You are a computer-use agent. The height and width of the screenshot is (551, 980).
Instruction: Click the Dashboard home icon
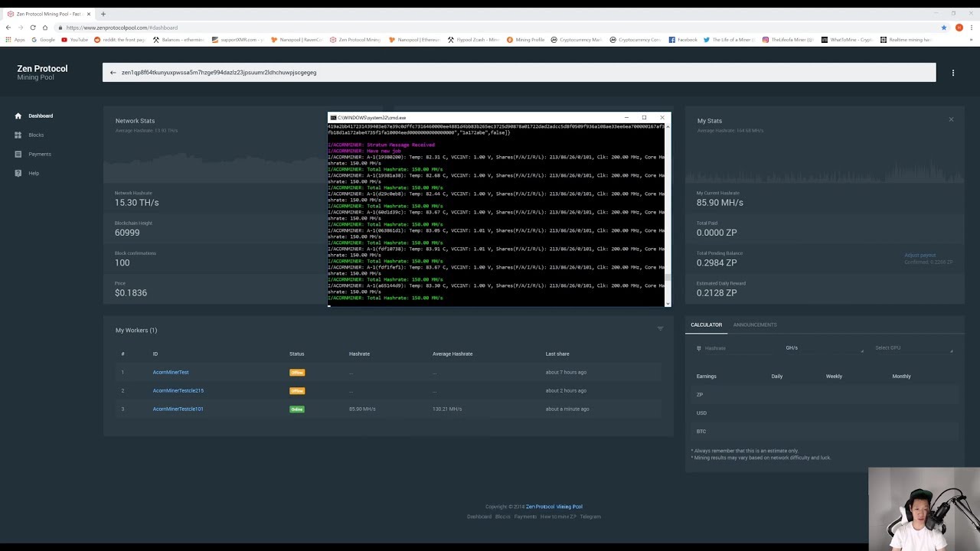click(18, 116)
